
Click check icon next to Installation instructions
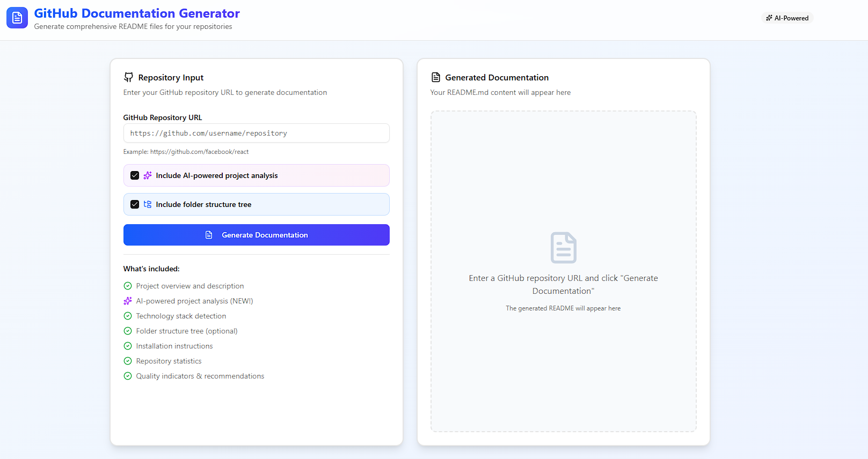point(128,346)
